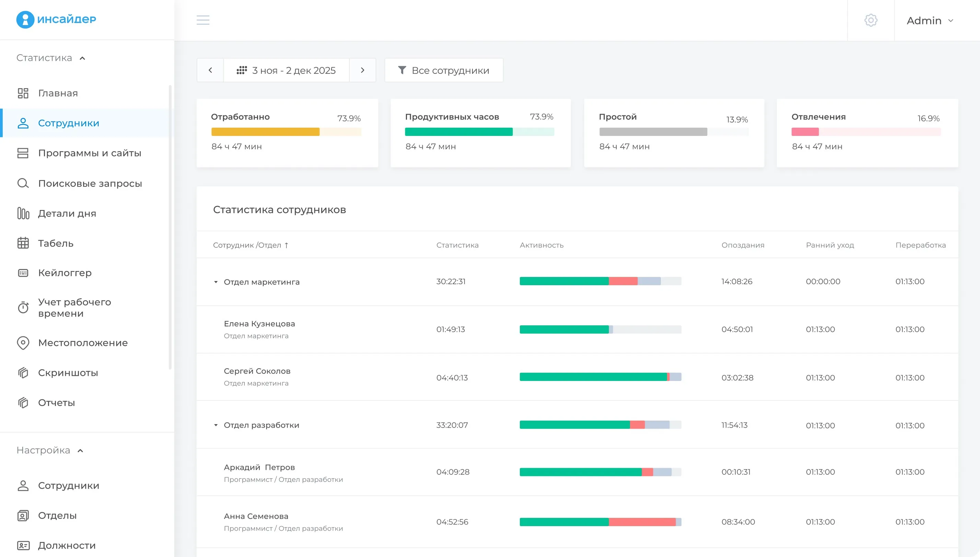
Task: Click the Местоположение pin icon
Action: click(23, 343)
